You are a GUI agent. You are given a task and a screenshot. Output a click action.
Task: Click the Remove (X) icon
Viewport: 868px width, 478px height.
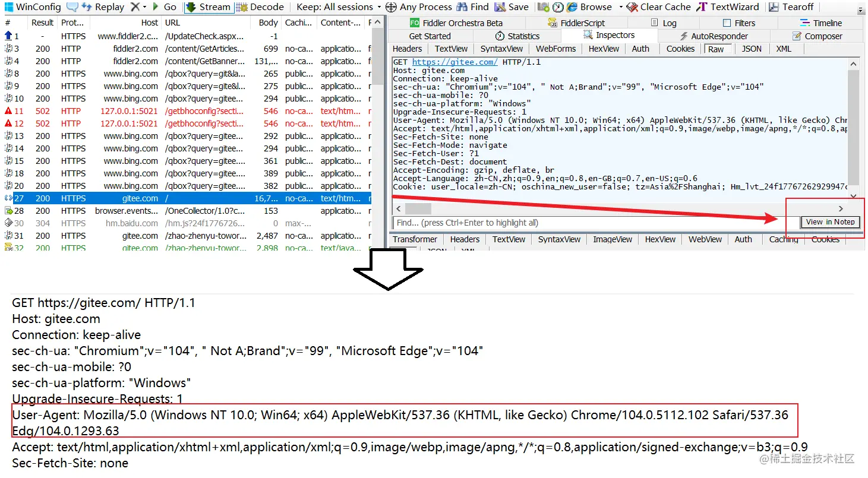tap(135, 7)
